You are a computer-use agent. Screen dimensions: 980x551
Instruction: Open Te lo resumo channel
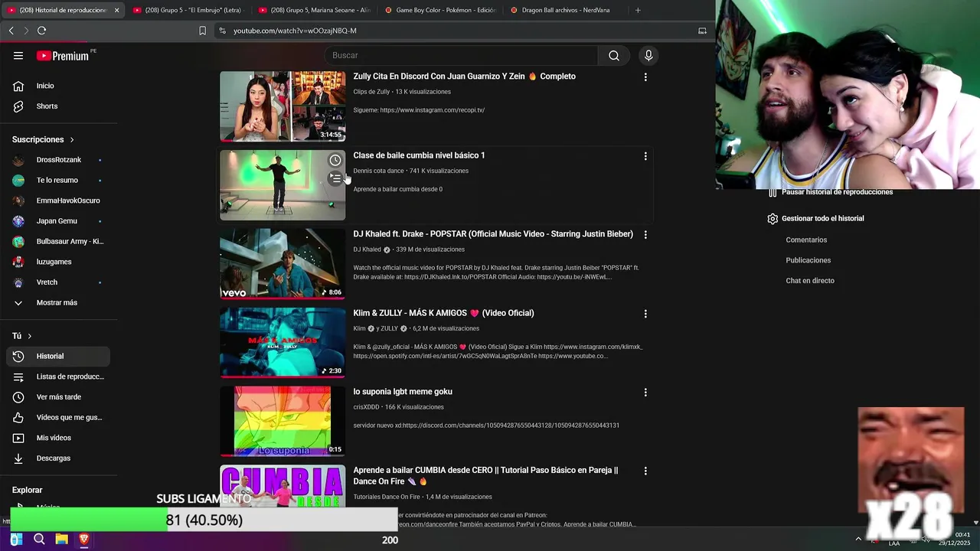(x=58, y=181)
